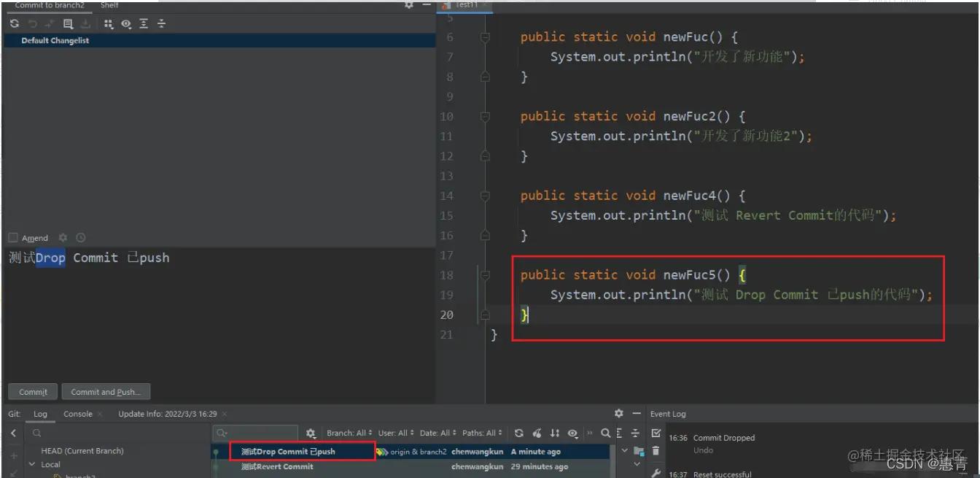Open the Paths: All filter dropdown
This screenshot has height=478, width=980.
pyautogui.click(x=482, y=433)
